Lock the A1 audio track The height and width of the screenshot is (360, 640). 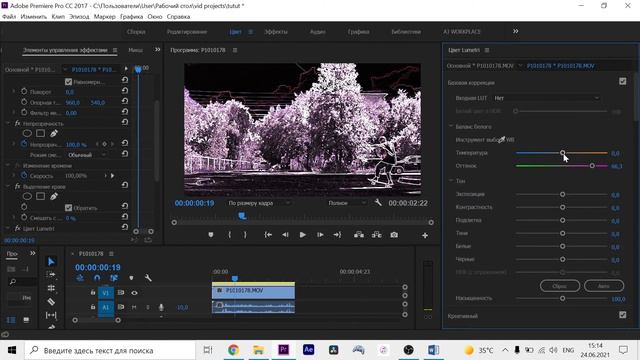tap(93, 307)
